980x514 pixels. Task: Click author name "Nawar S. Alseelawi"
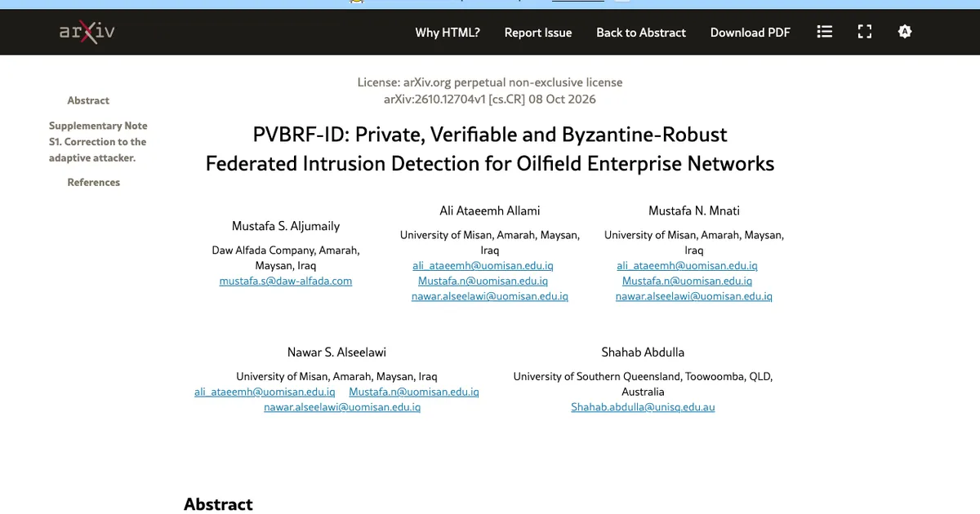tap(336, 352)
